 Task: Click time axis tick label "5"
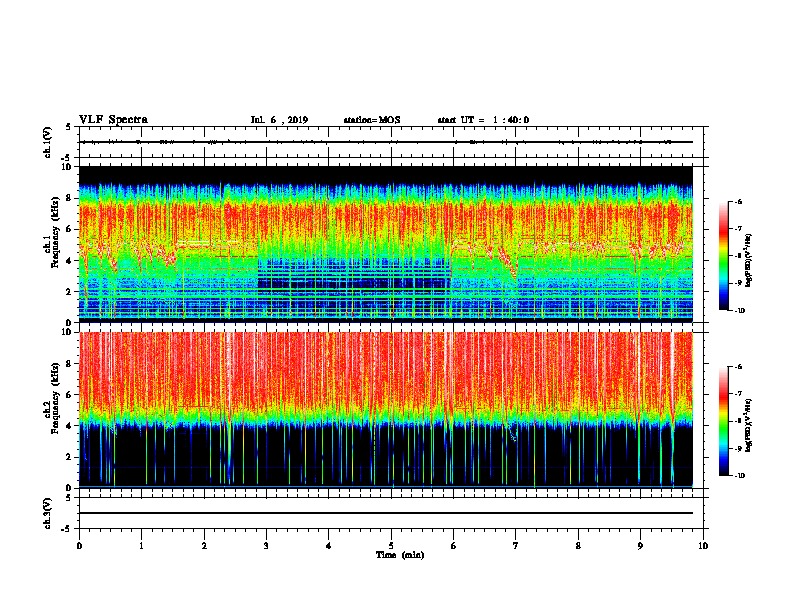391,546
